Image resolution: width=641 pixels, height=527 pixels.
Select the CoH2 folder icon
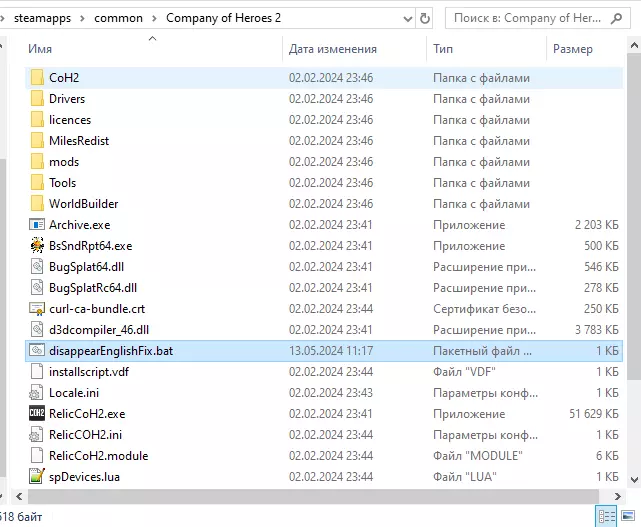pos(37,77)
